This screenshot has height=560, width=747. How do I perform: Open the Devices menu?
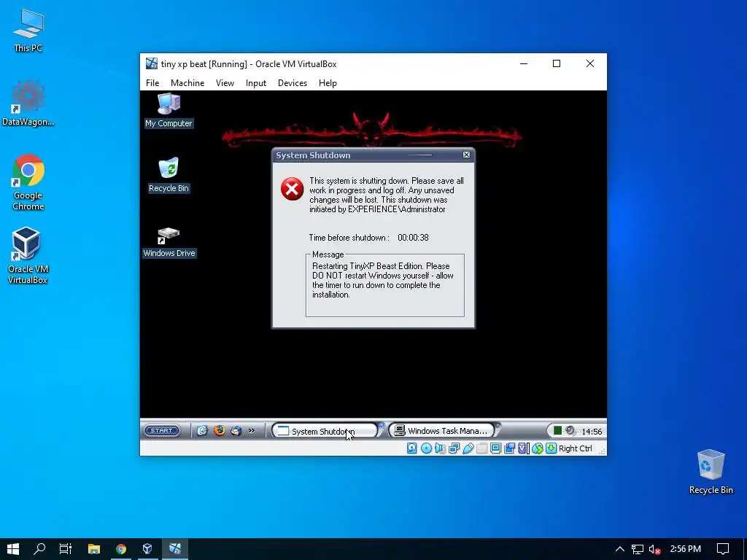point(293,83)
